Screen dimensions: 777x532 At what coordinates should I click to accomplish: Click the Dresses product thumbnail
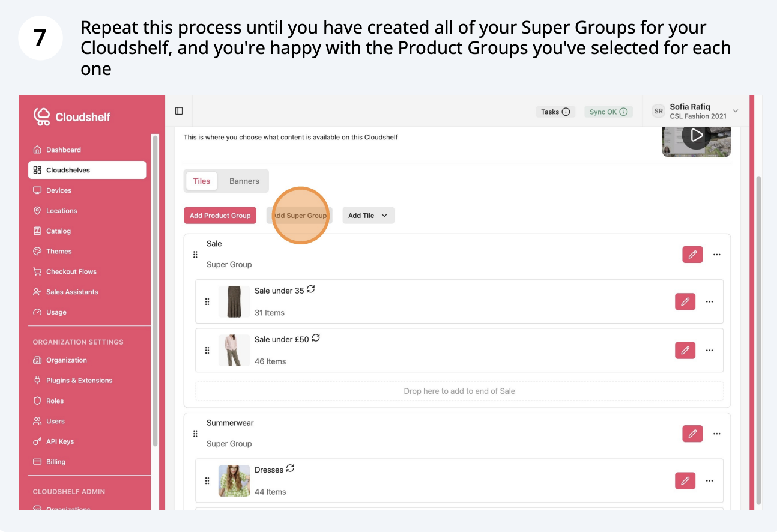234,480
